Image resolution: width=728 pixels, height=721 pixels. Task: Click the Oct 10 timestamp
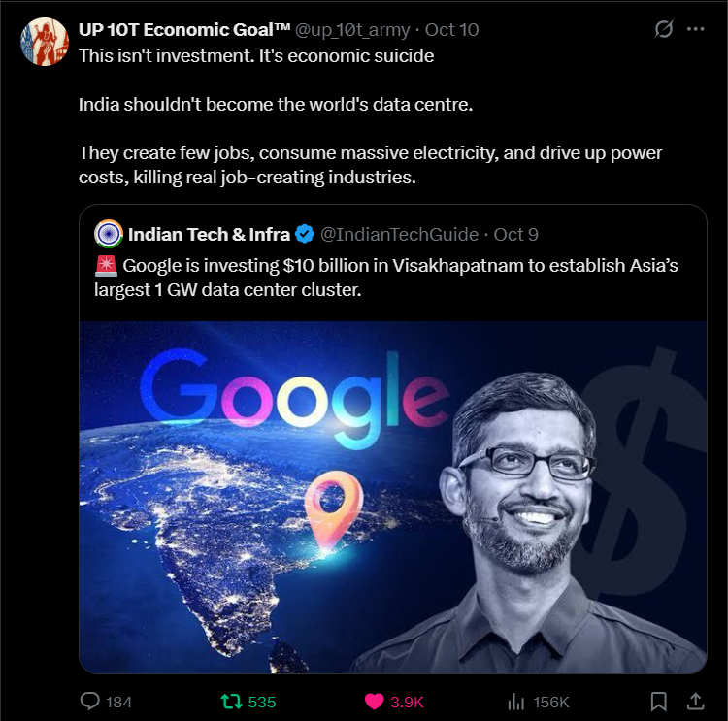point(451,30)
